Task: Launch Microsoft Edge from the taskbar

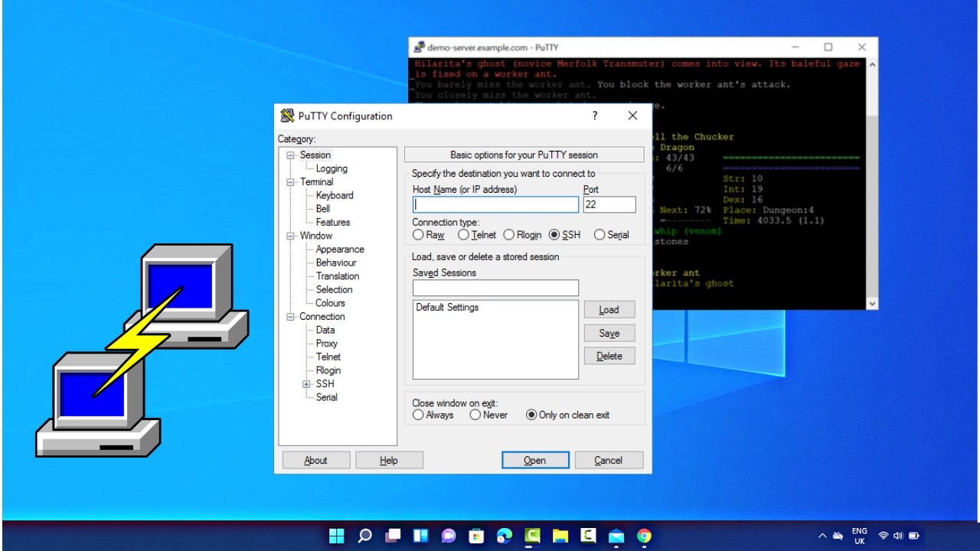Action: 504,536
